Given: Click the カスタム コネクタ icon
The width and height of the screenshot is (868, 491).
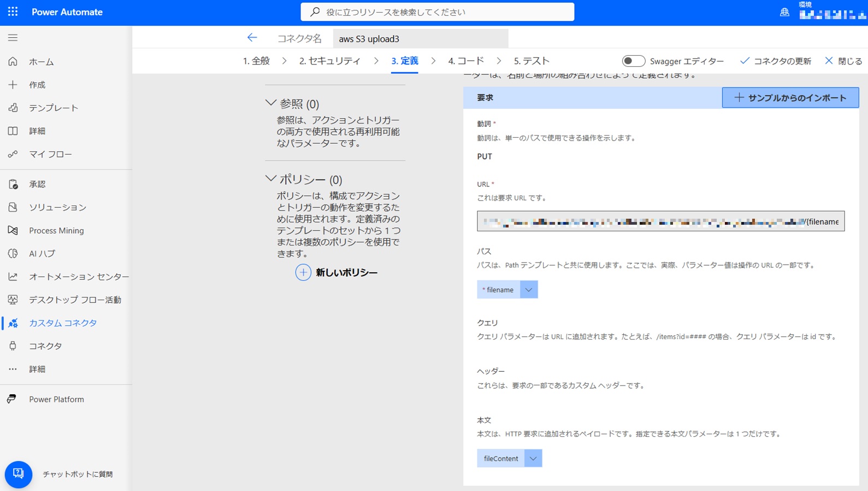Looking at the screenshot, I should pyautogui.click(x=13, y=323).
